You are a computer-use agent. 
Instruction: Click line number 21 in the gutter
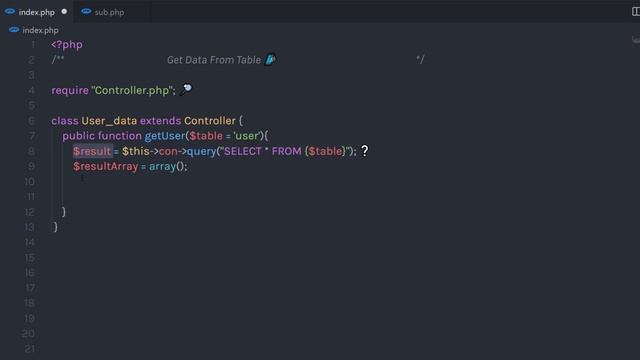[x=29, y=349]
